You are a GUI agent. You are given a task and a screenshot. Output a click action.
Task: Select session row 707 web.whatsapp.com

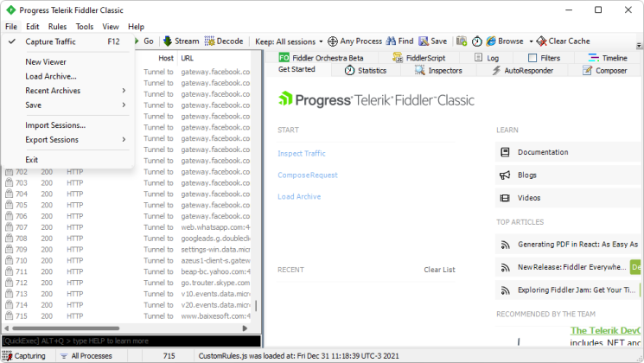pos(128,227)
